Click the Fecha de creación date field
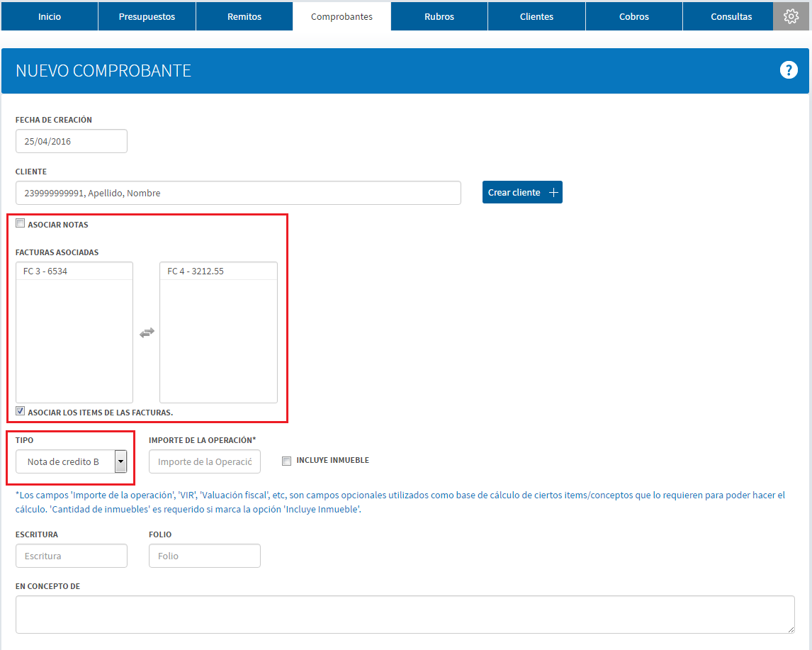The image size is (812, 650). point(72,141)
